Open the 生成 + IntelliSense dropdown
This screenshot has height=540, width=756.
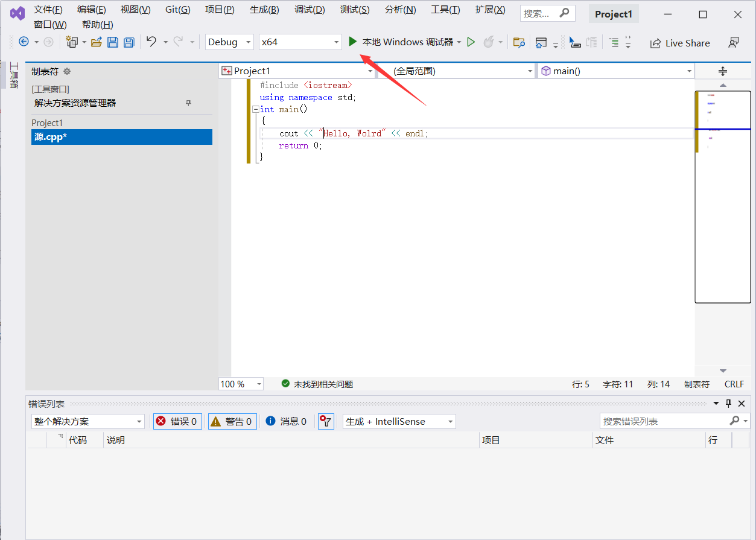point(399,421)
